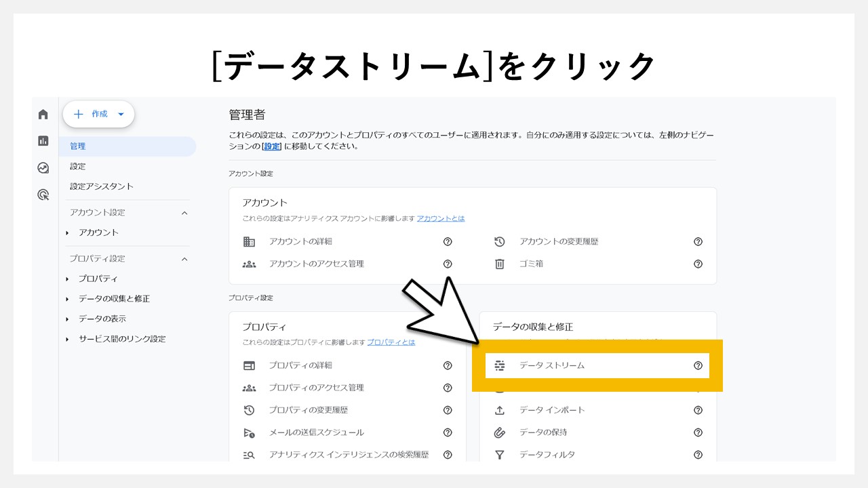
Task: Open the Reports icon in the sidebar
Action: 43,141
